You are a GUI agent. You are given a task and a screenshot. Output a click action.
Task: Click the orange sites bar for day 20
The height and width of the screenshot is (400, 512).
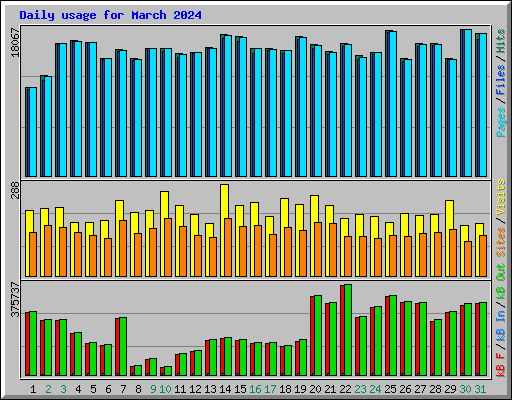point(318,249)
